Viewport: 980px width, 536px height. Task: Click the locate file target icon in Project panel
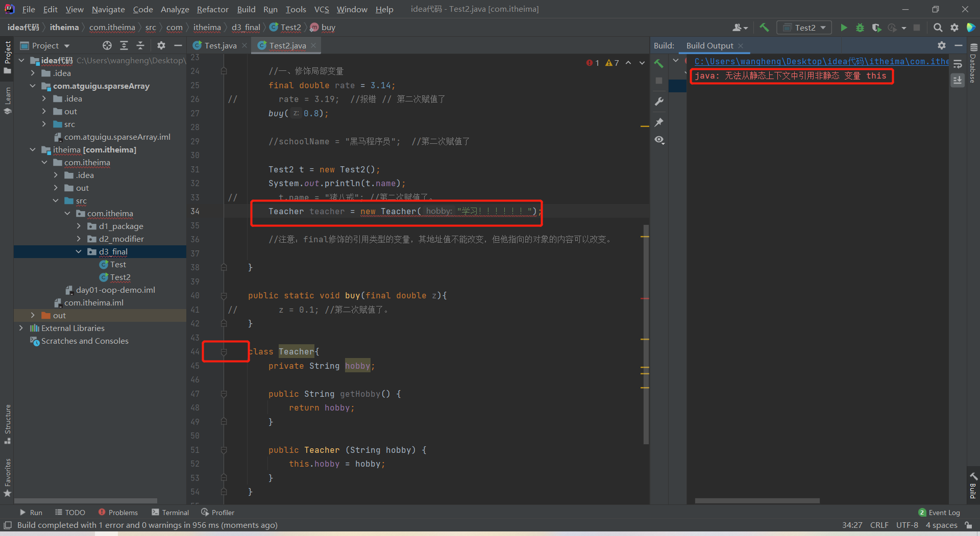click(107, 45)
